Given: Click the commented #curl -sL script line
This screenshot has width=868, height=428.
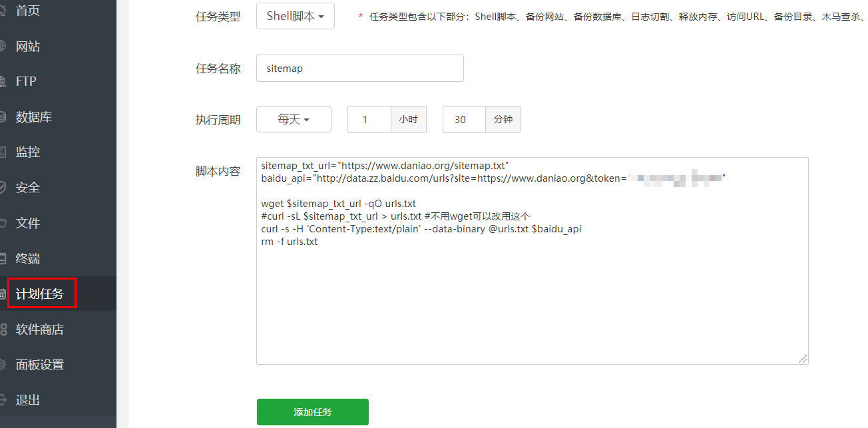Looking at the screenshot, I should tap(395, 216).
